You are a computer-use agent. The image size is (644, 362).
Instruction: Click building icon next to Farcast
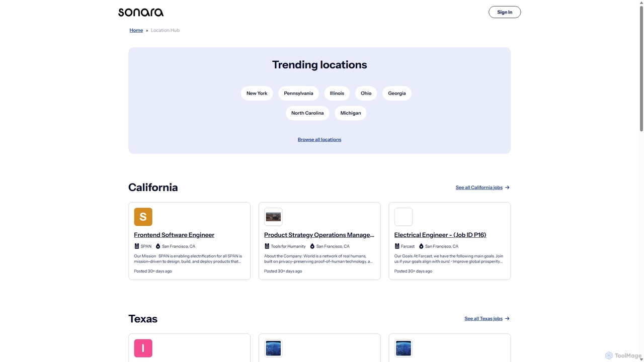tap(397, 246)
